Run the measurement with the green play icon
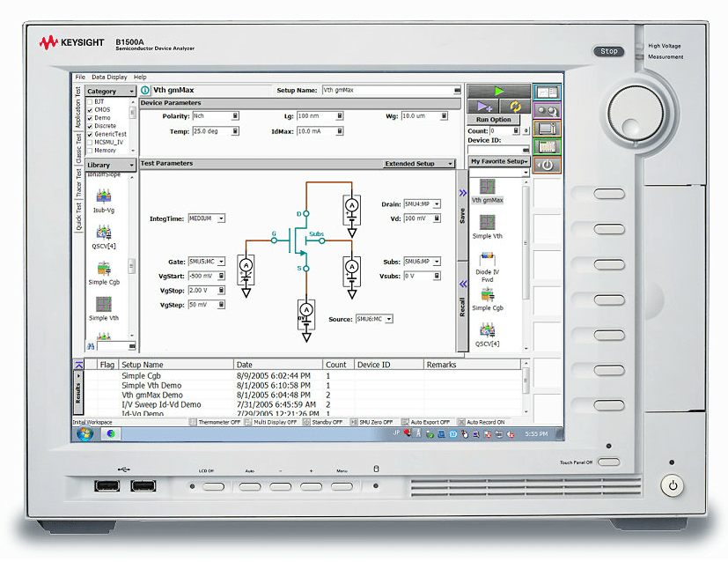The width and height of the screenshot is (728, 562). (x=501, y=90)
